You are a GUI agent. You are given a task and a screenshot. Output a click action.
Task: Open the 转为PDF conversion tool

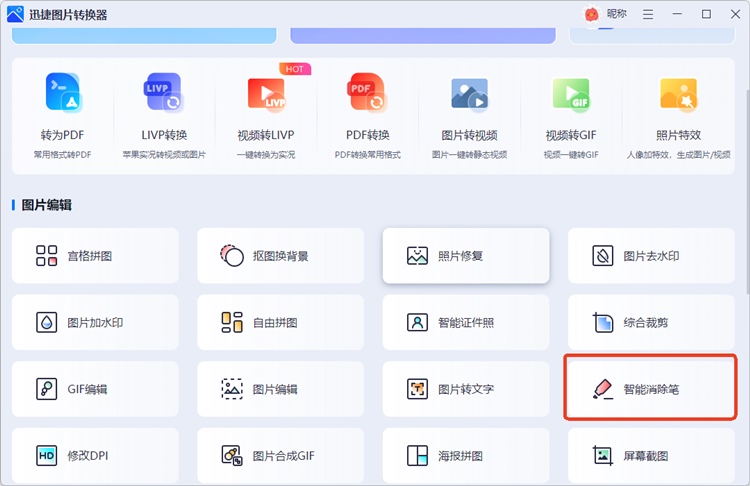[63, 116]
